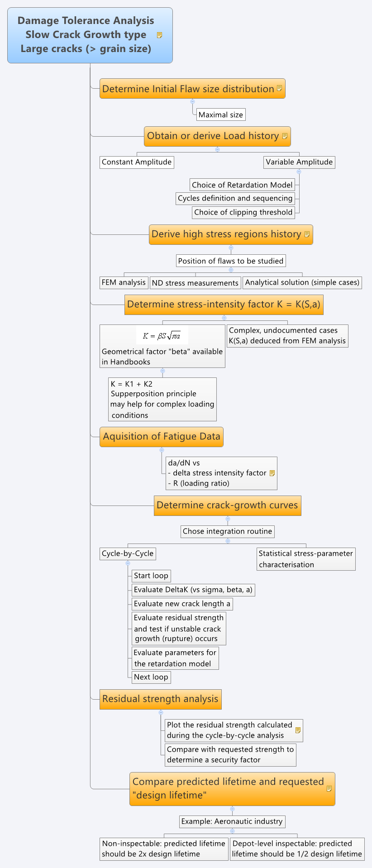Open note icon on Plot the residual strength node
The image size is (372, 868).
tap(298, 730)
